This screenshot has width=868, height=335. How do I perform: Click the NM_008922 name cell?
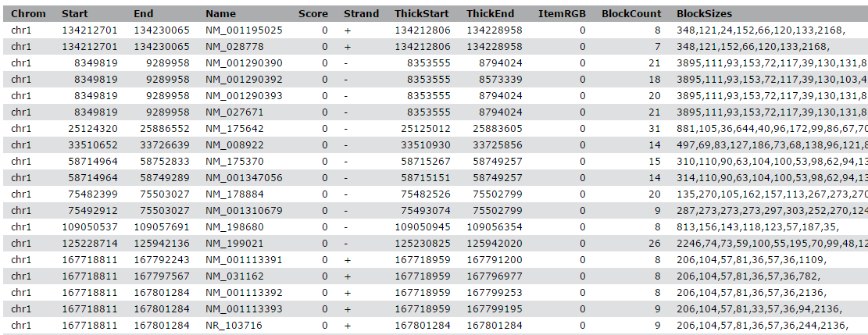(x=234, y=145)
